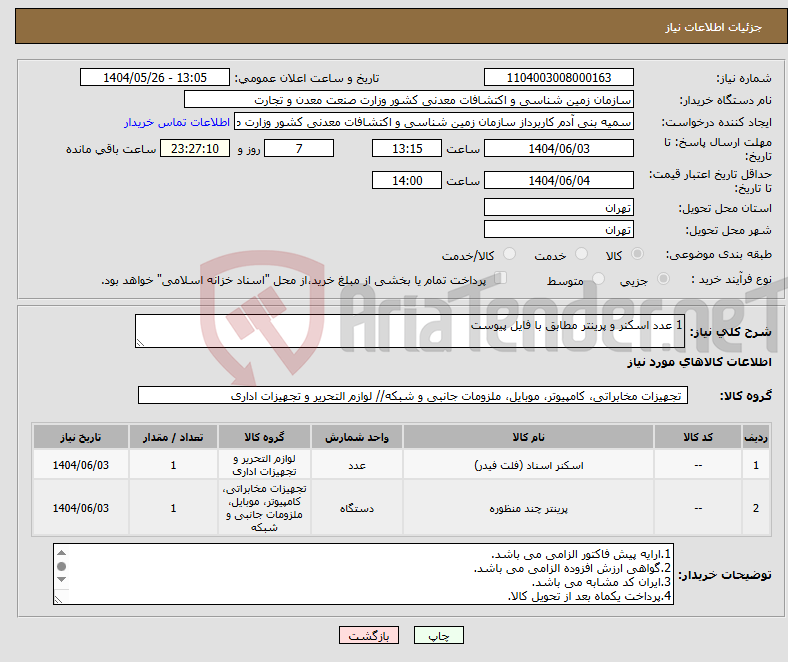Click the delivery city تهران field

coord(558,229)
